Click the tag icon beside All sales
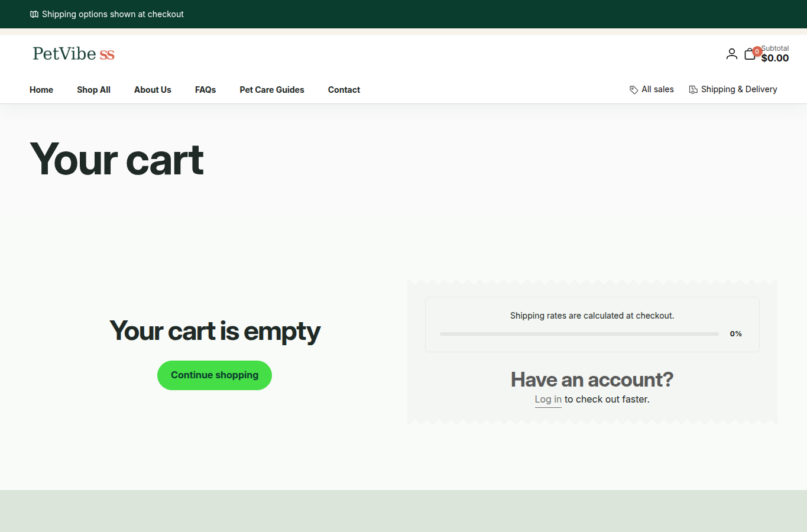Viewport: 807px width, 532px height. pyautogui.click(x=634, y=90)
